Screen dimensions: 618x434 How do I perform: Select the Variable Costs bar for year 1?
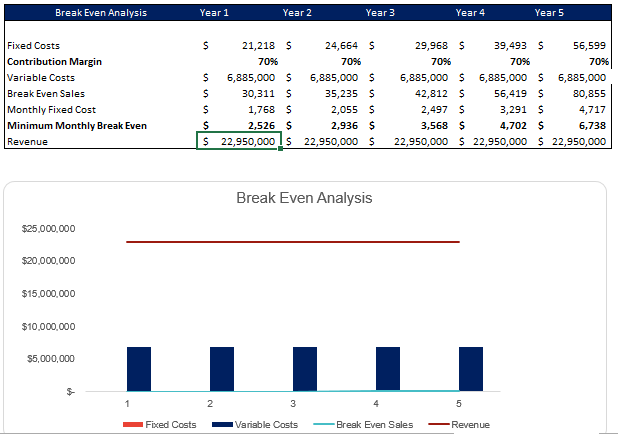(138, 369)
